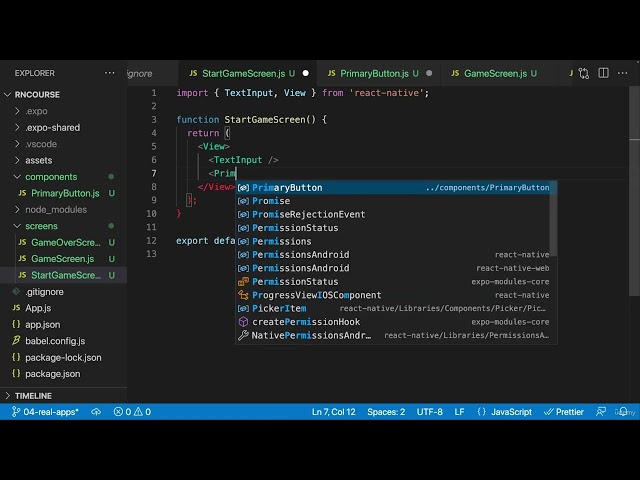Screen dimensions: 640x480
Task: Click the Prettier formatter status item
Action: click(563, 412)
